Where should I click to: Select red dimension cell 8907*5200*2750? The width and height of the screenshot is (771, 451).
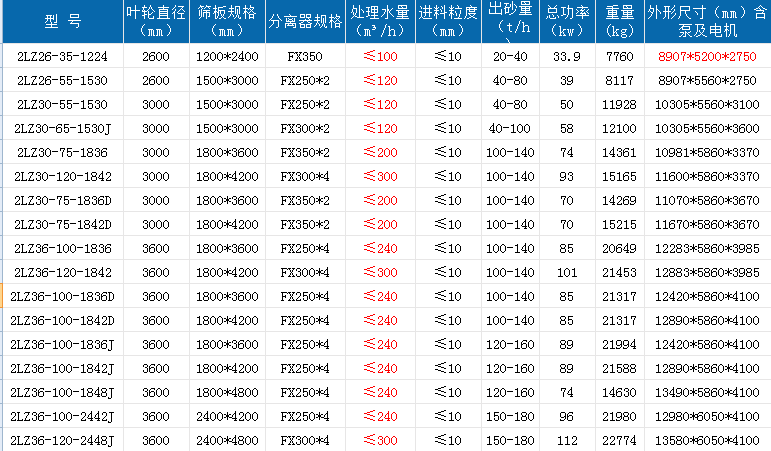coord(708,56)
